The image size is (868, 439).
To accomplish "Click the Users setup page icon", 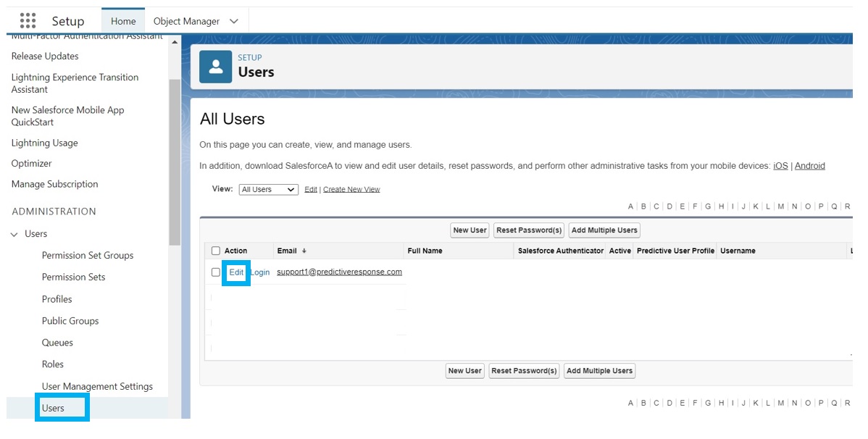I will [215, 67].
